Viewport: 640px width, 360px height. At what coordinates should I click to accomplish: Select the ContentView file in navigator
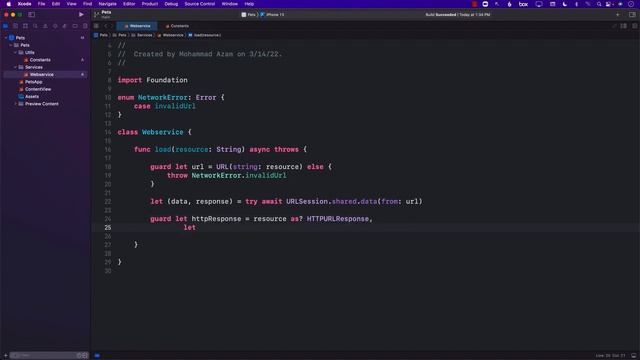pyautogui.click(x=38, y=89)
